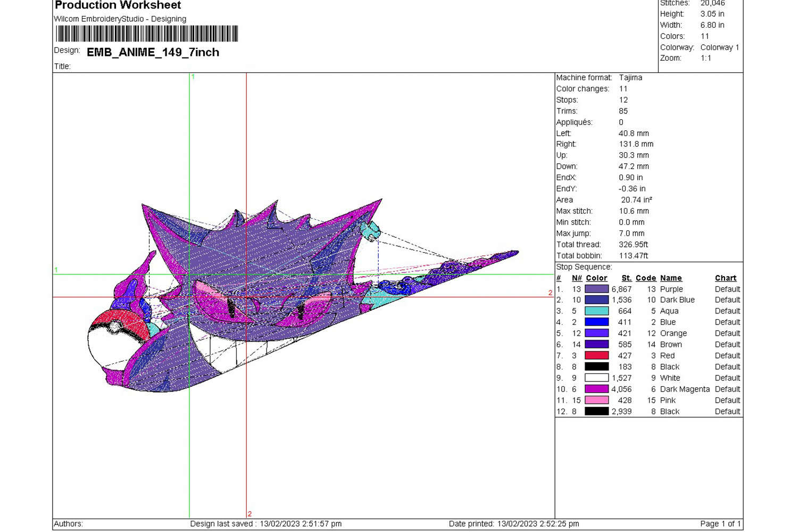Click the color name 'Blue' in row 4
The image size is (799, 532).
668,322
